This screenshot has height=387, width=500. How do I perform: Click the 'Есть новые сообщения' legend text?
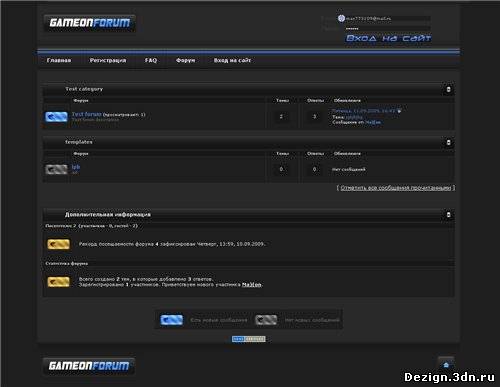pos(219,320)
